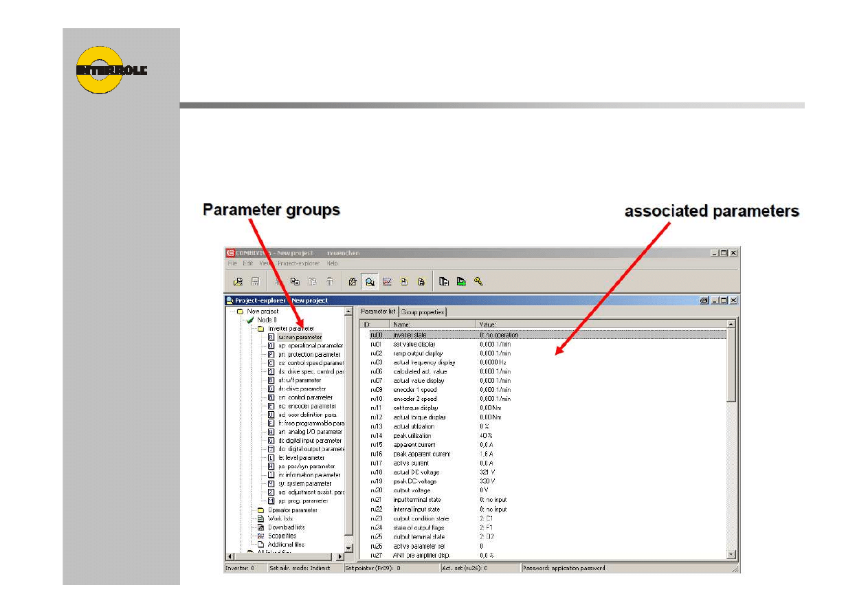
Task: Open the scope graph toolbar icon
Action: click(x=387, y=281)
